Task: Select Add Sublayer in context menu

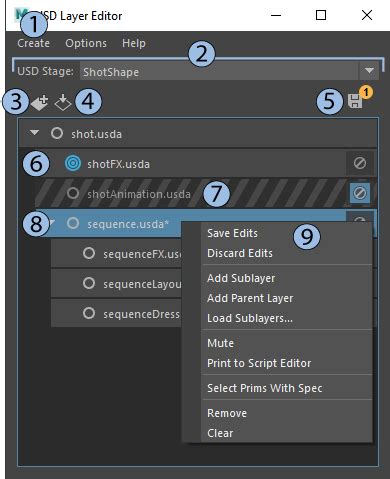Action: (241, 278)
